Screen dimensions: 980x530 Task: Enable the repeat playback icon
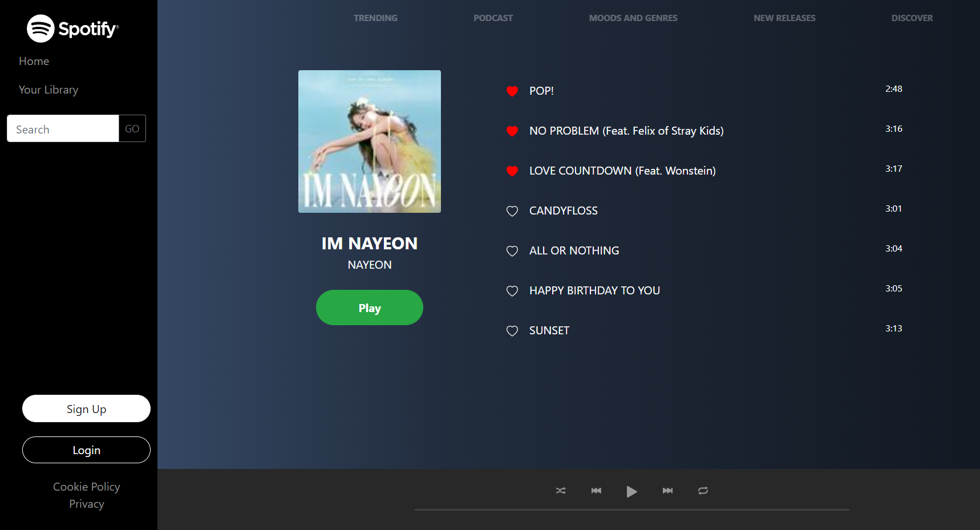coord(702,491)
